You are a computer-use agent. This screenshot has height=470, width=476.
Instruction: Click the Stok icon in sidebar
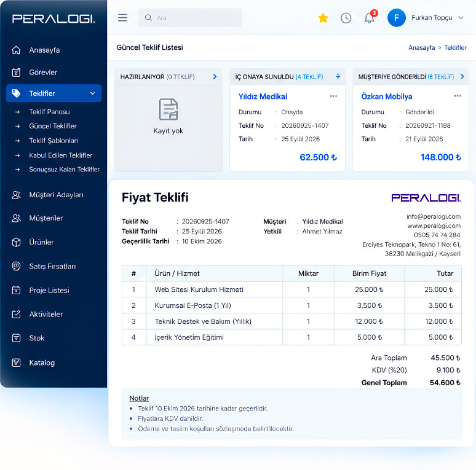pos(16,338)
